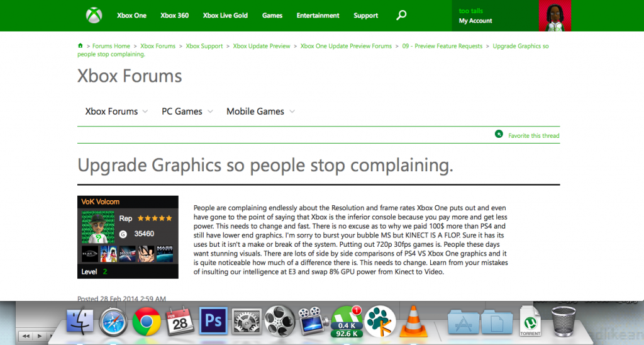Screen dimensions: 644x345
Task: Open the search magnifier icon
Action: [x=401, y=15]
